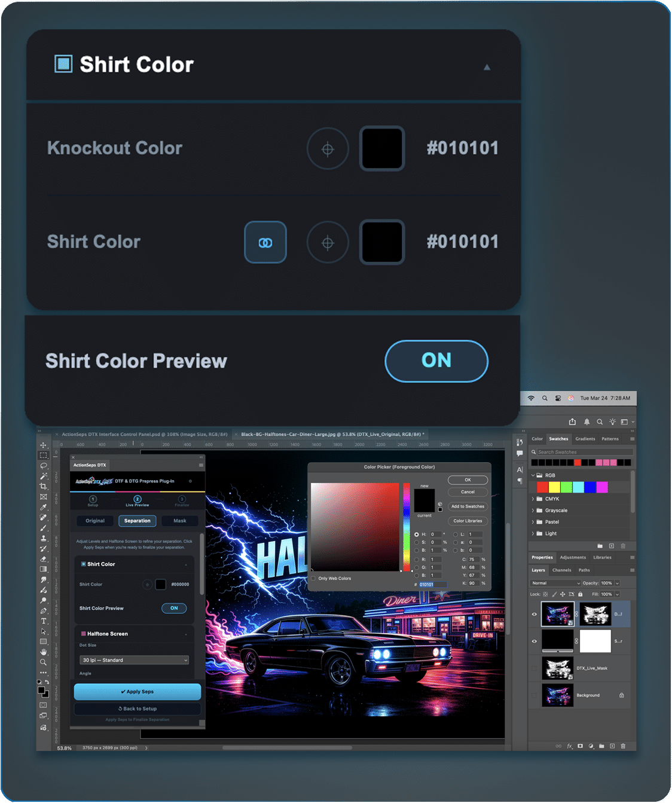This screenshot has width=672, height=803.
Task: Select the Frame tool
Action: [43, 496]
